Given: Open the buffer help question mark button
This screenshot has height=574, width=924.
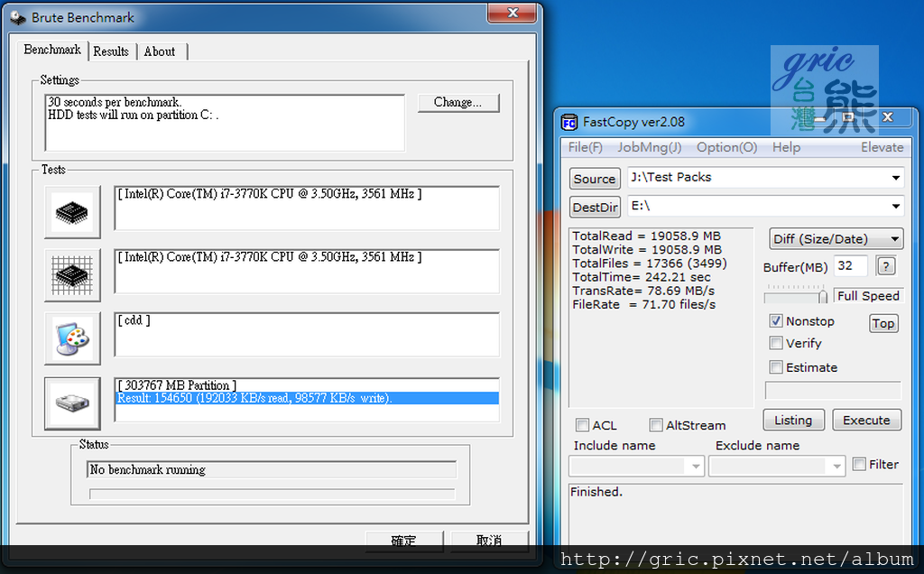Looking at the screenshot, I should [886, 266].
